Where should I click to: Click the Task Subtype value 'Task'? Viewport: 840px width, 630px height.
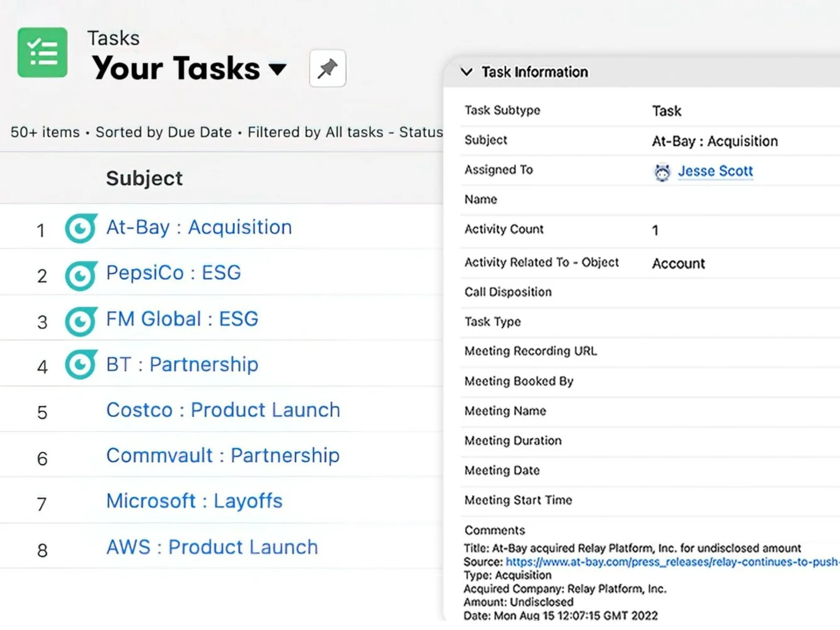666,111
